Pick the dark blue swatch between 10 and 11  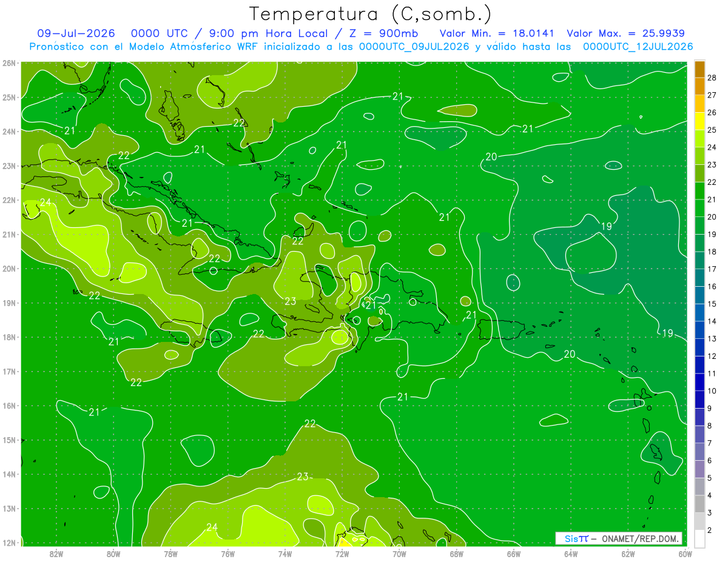[699, 382]
